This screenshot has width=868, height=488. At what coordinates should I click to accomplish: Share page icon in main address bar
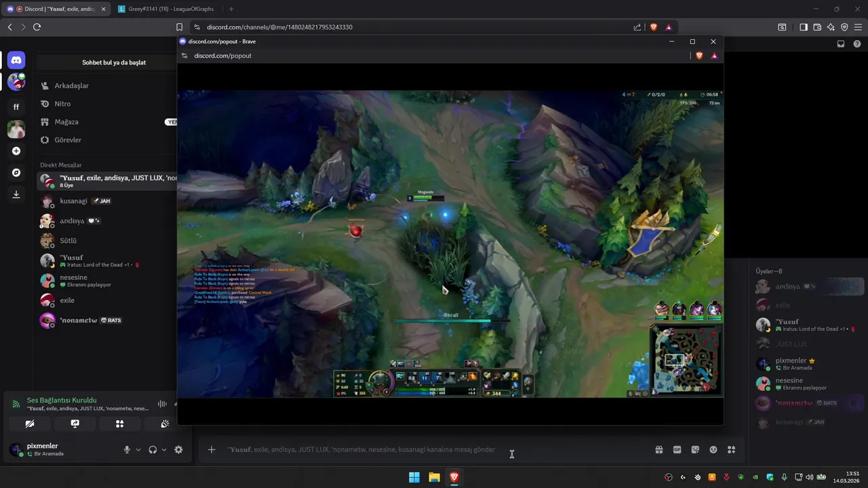pos(637,27)
